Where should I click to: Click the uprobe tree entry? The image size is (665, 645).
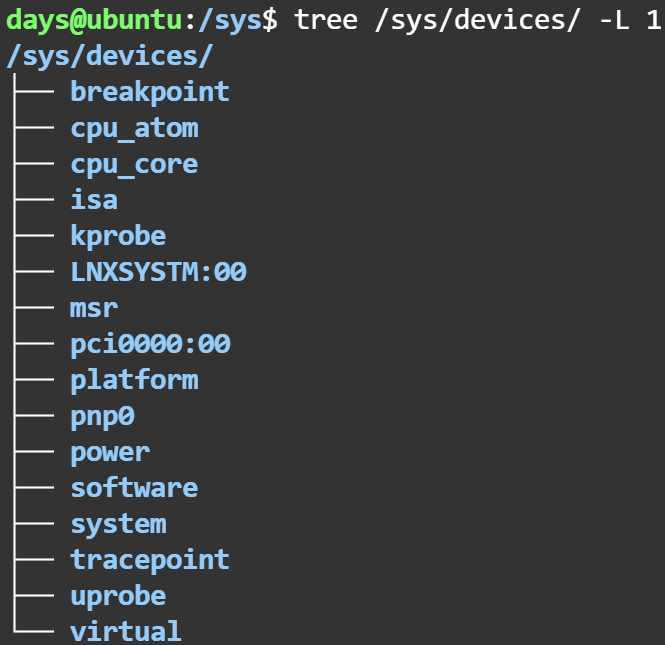[x=118, y=596]
